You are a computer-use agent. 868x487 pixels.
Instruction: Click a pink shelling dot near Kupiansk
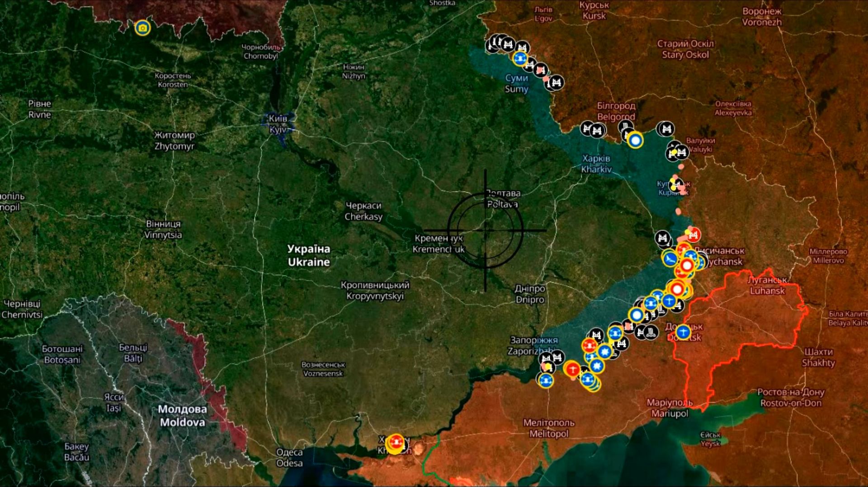pyautogui.click(x=682, y=166)
